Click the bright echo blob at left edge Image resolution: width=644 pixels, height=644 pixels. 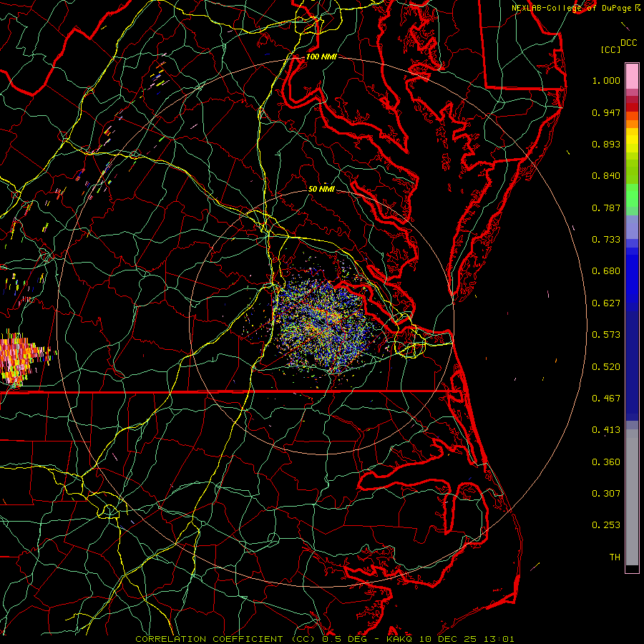[21, 357]
